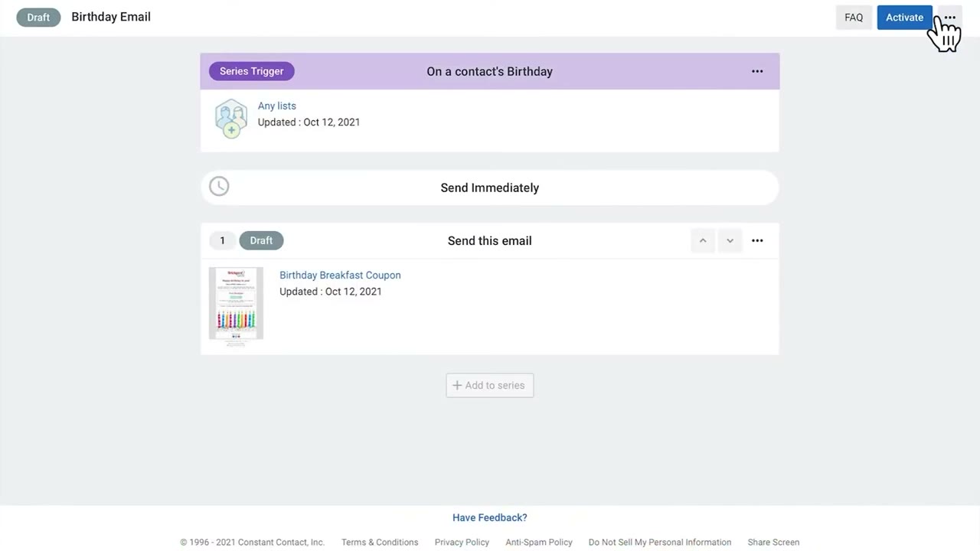Click the Draft badge in the email step
This screenshot has width=980, height=551.
pyautogui.click(x=261, y=240)
